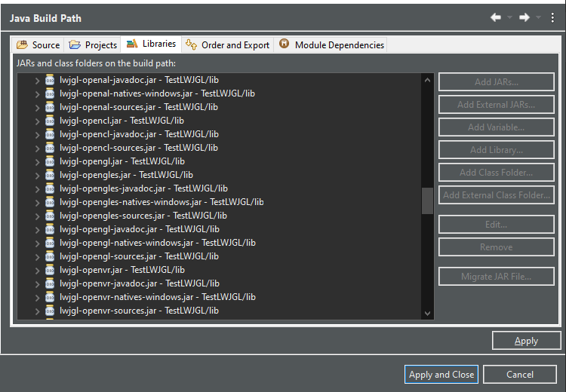Screen dimensions: 566x392
Task: Open the Order and Export tab
Action: pos(227,44)
